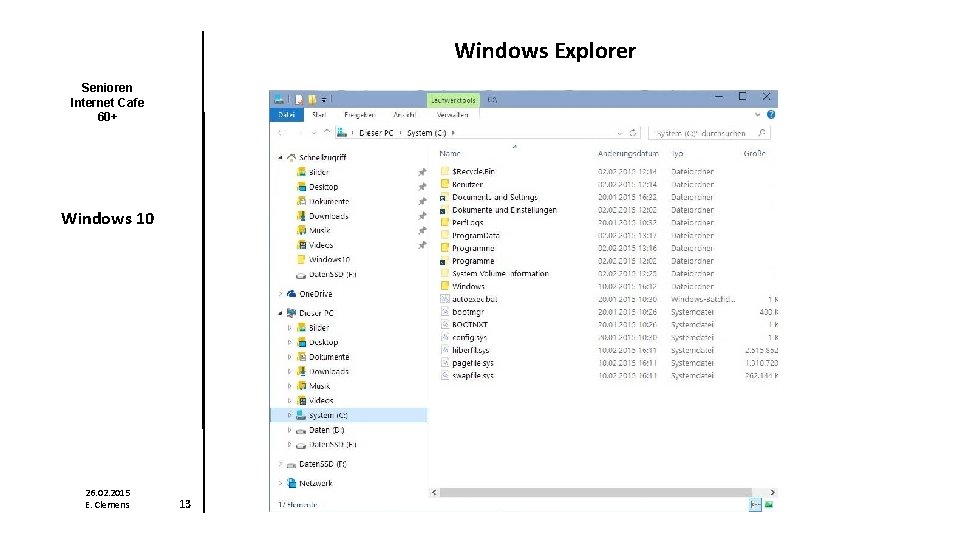
Task: Expand the OneDrive tree node
Action: coord(280,294)
